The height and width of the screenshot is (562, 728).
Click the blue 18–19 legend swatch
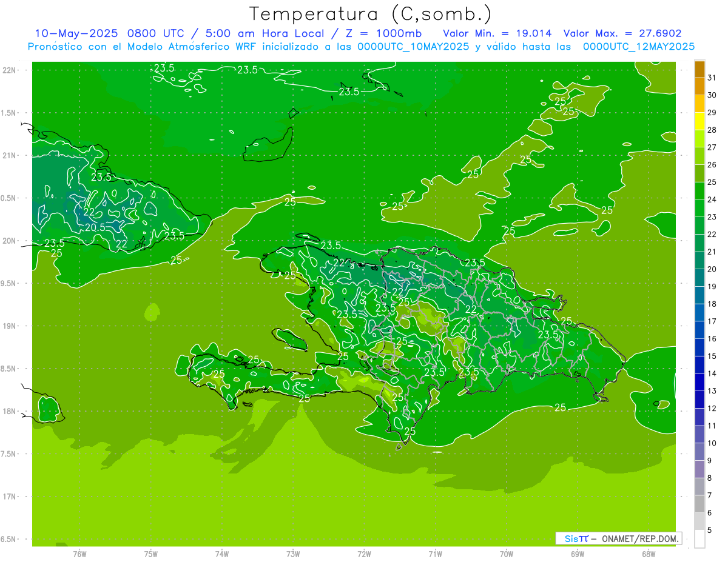699,295
